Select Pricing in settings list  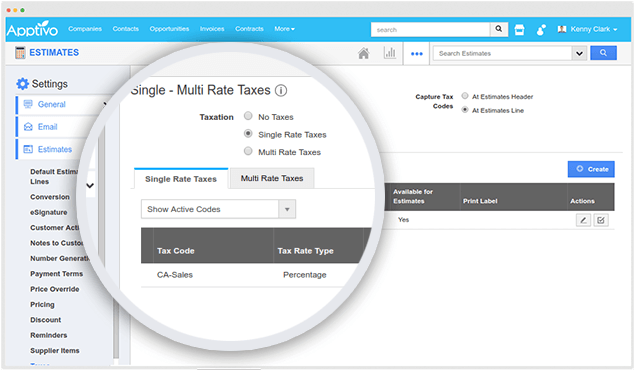coord(42,305)
